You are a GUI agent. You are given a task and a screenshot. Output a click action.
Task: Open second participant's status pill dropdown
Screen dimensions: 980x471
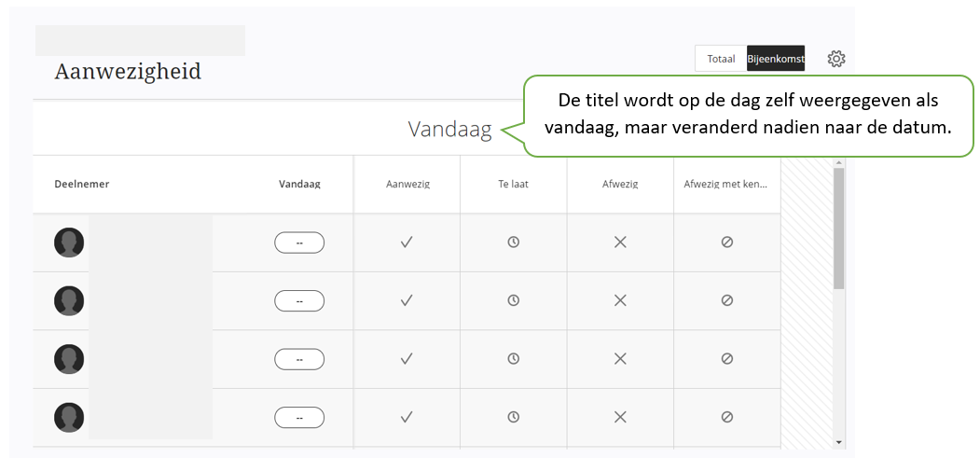(299, 301)
